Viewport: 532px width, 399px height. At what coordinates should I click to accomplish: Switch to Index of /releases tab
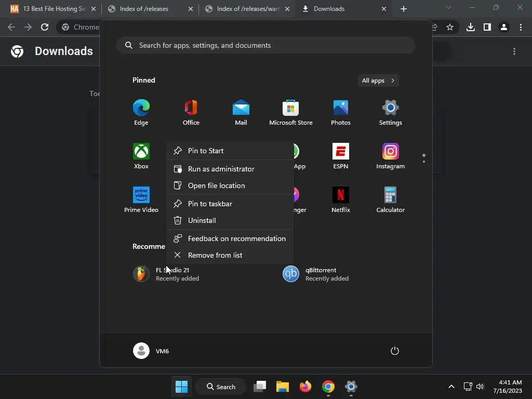(x=149, y=9)
